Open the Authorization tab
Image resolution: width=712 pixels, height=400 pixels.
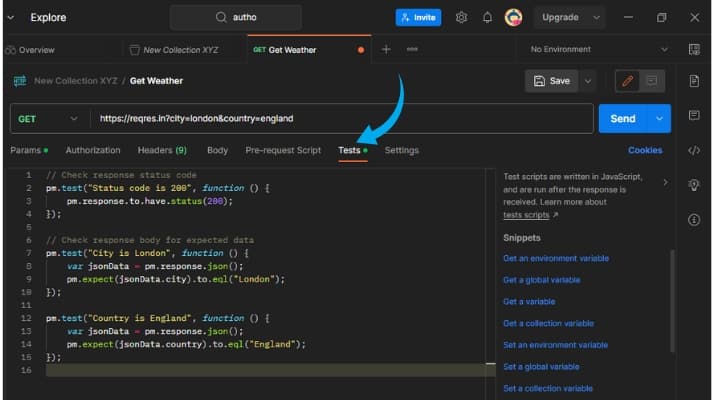click(x=93, y=150)
